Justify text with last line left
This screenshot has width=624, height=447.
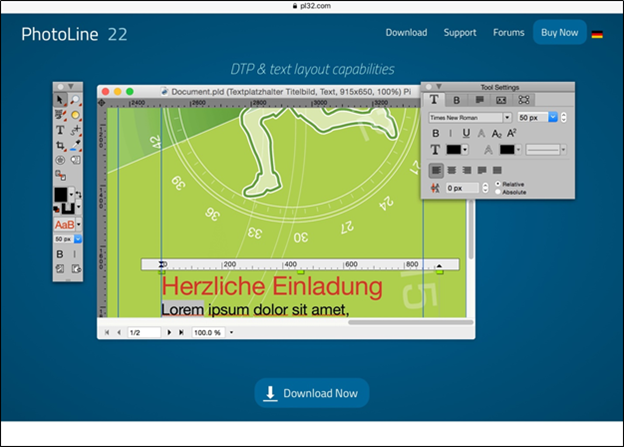tap(482, 170)
